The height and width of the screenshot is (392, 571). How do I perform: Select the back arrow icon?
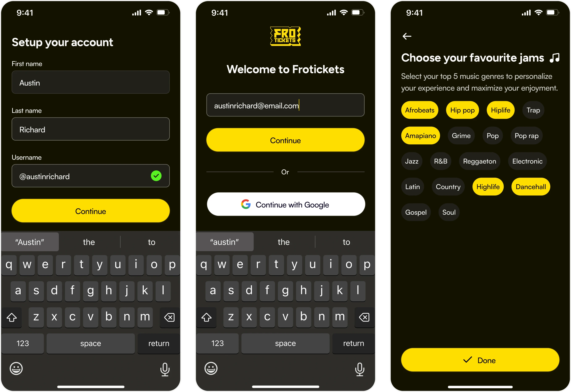[x=407, y=36]
